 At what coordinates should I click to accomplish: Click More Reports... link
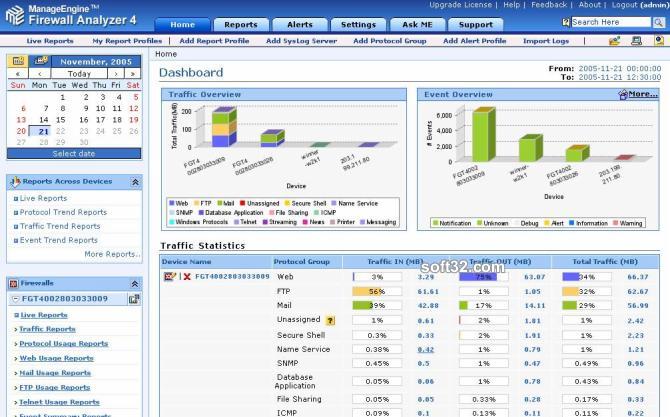[112, 254]
